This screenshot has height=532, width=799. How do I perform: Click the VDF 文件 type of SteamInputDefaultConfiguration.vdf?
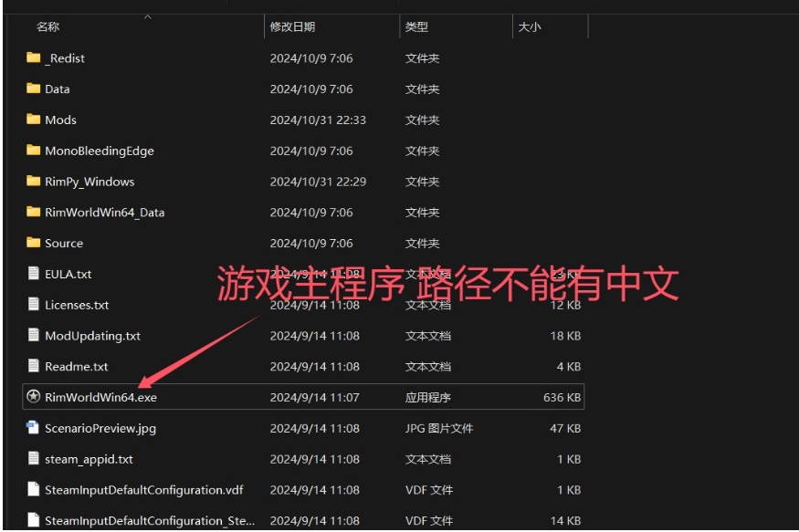coord(429,490)
